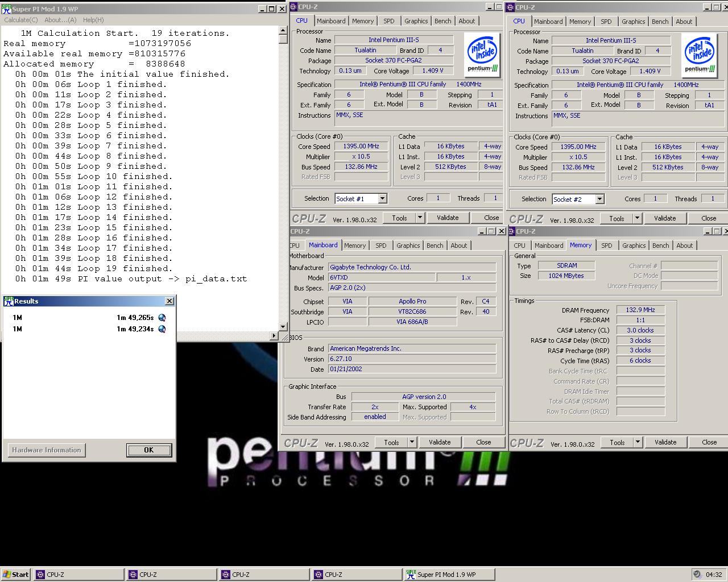
Task: Click horizontal scroll right arrow in Super PI
Action: [274, 336]
